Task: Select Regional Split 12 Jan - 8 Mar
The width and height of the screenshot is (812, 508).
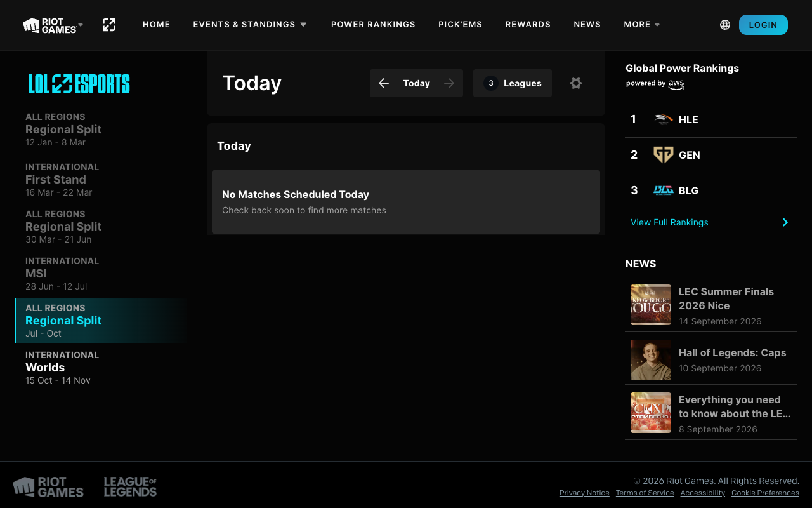Action: 101,130
